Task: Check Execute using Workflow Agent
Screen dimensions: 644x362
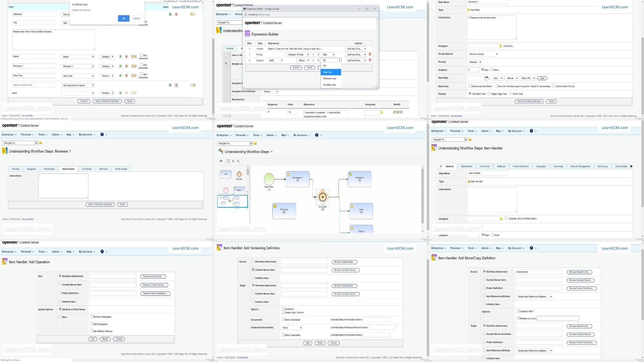Action: [506, 218]
